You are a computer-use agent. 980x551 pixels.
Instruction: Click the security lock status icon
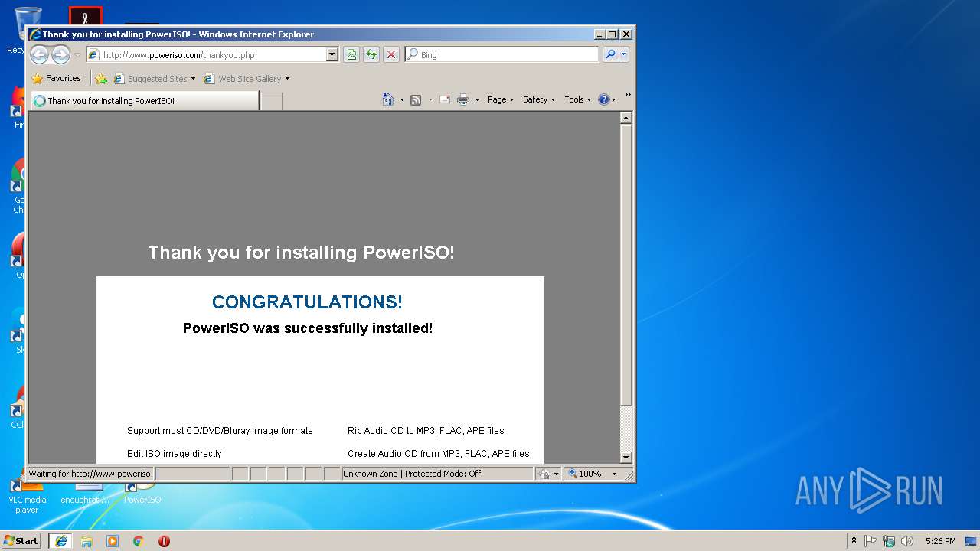tap(544, 474)
